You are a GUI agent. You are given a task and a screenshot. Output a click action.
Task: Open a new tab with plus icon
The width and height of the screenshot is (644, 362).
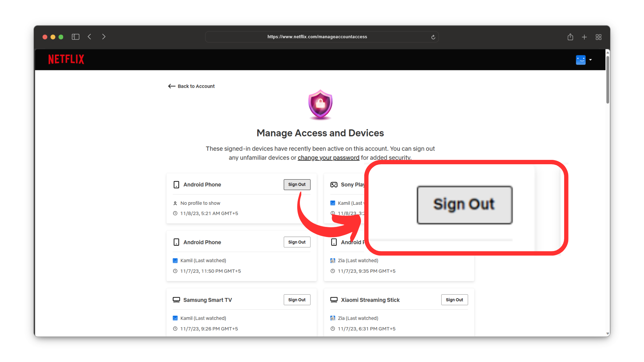pos(584,37)
